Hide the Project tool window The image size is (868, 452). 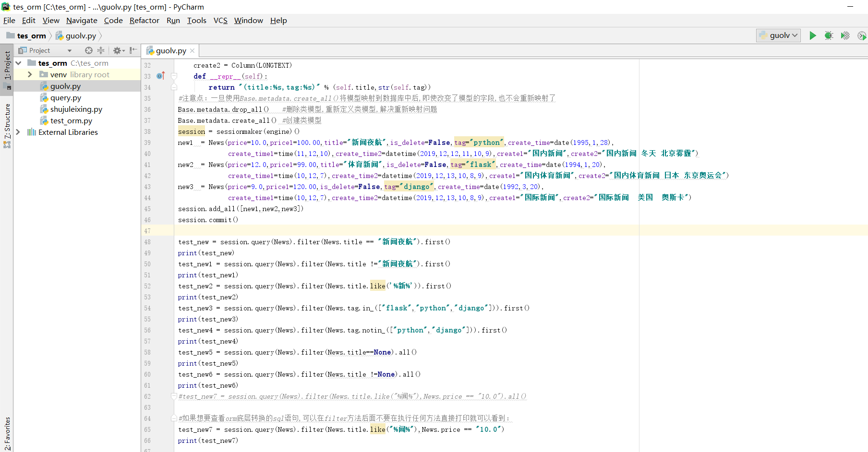tap(133, 50)
